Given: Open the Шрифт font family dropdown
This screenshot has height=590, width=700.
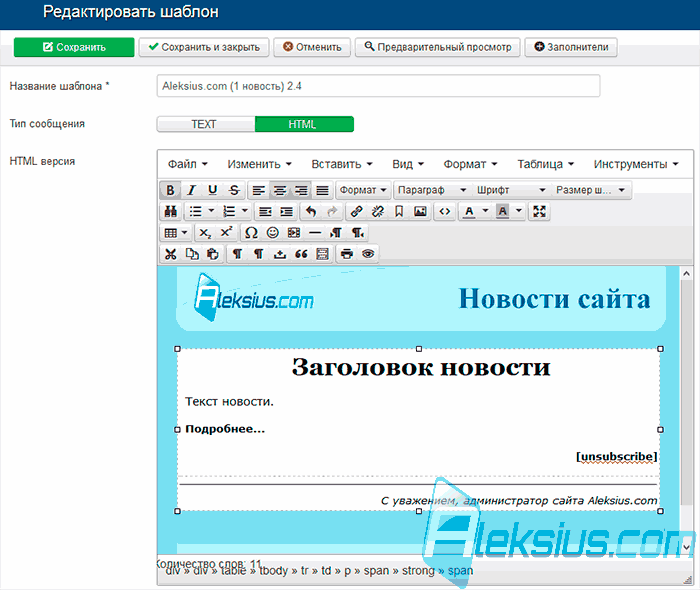Looking at the screenshot, I should click(512, 190).
